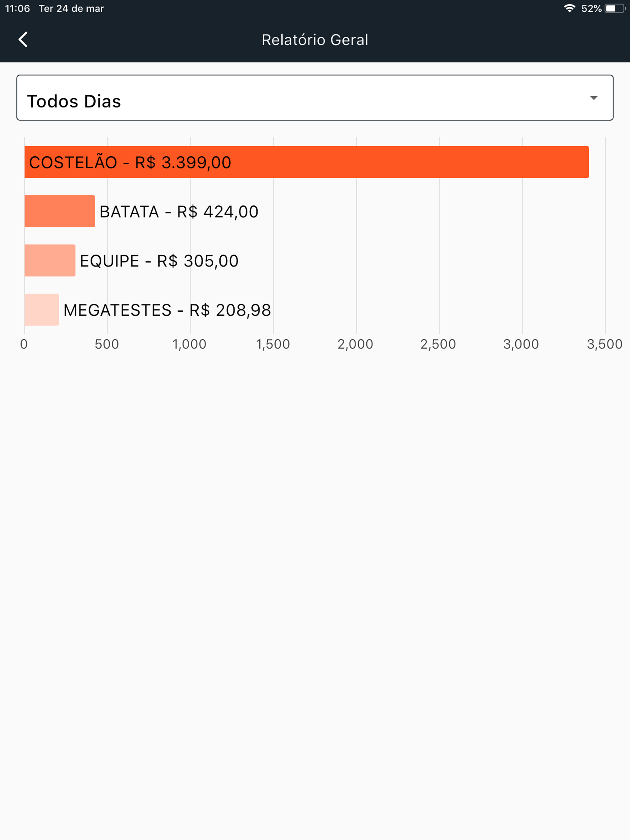The image size is (630, 840).
Task: Click the dropdown arrow caret
Action: [594, 98]
